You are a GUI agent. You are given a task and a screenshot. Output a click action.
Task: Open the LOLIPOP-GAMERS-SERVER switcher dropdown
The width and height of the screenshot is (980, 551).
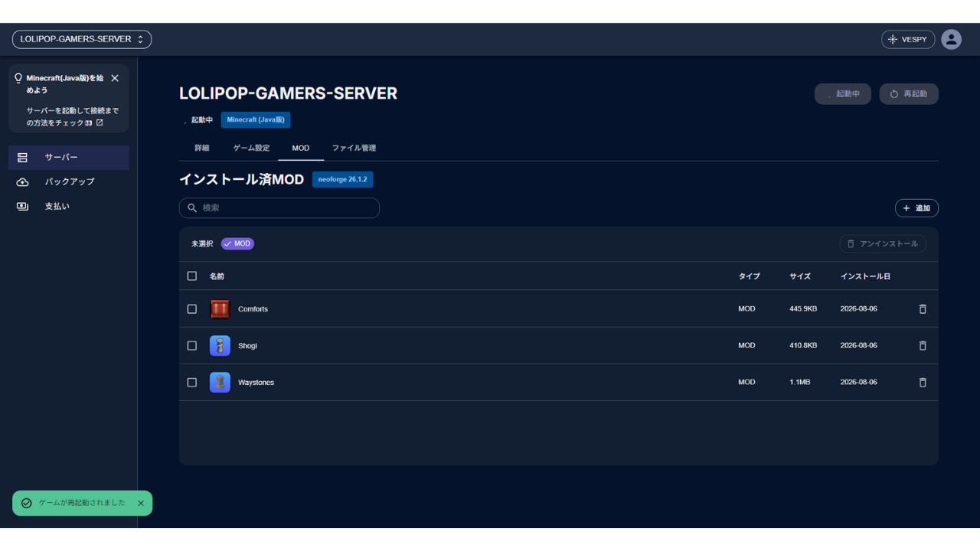pos(82,39)
